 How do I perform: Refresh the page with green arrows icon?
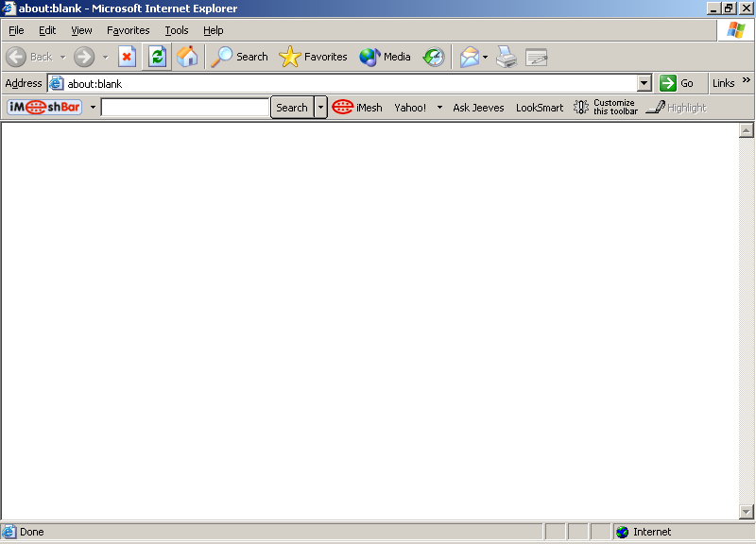(157, 57)
